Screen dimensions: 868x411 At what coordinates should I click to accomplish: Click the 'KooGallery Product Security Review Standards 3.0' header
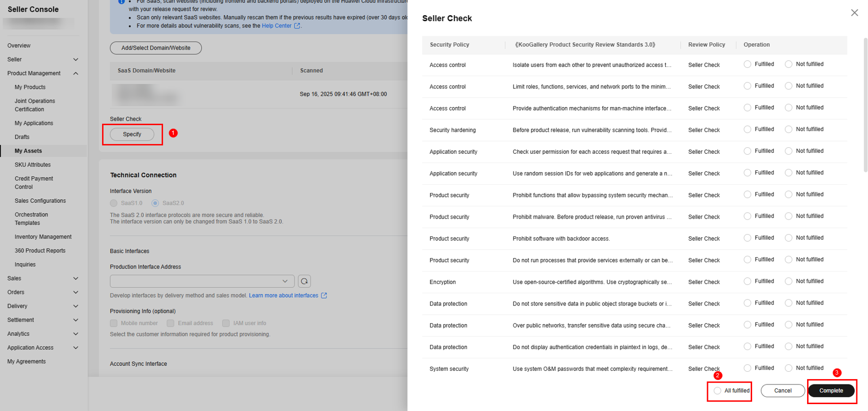point(585,45)
